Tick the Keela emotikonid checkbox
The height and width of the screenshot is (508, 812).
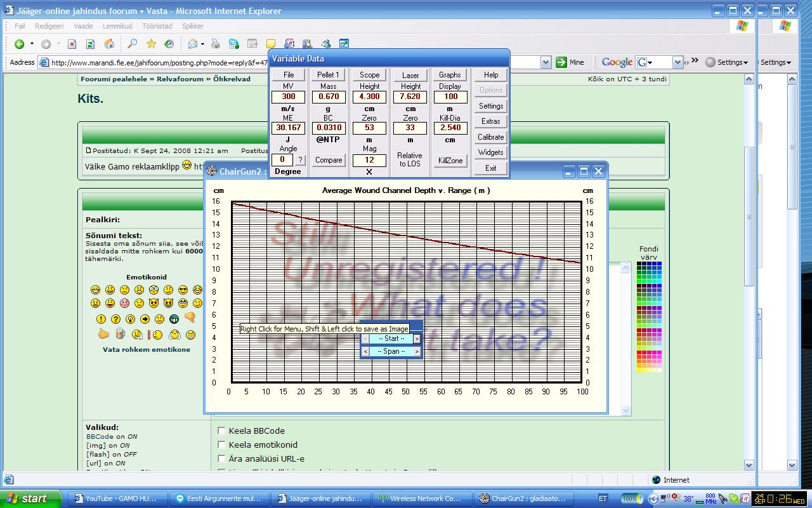coord(221,444)
